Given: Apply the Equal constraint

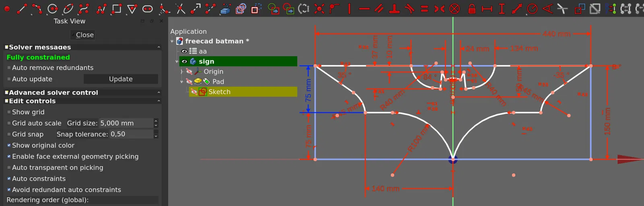Looking at the screenshot, I should (x=424, y=8).
